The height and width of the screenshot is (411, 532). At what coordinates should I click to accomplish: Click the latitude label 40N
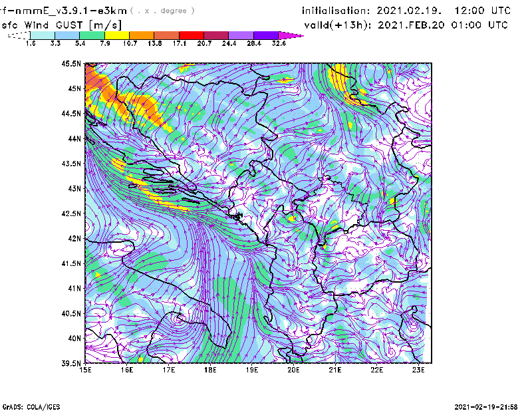point(74,339)
